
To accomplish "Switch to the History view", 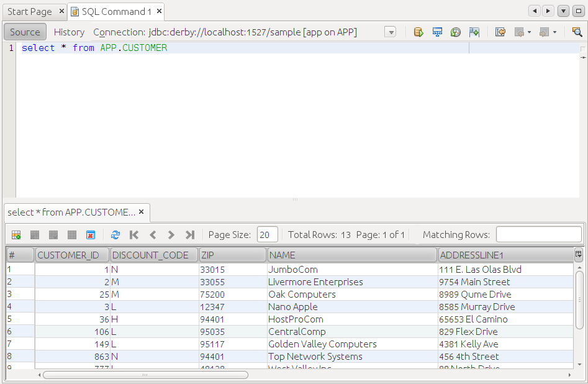I will pos(69,32).
